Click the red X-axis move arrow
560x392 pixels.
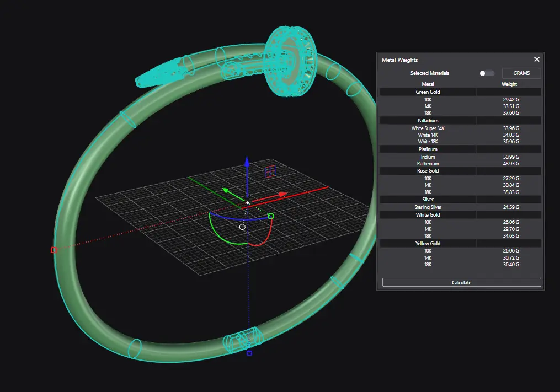point(282,194)
